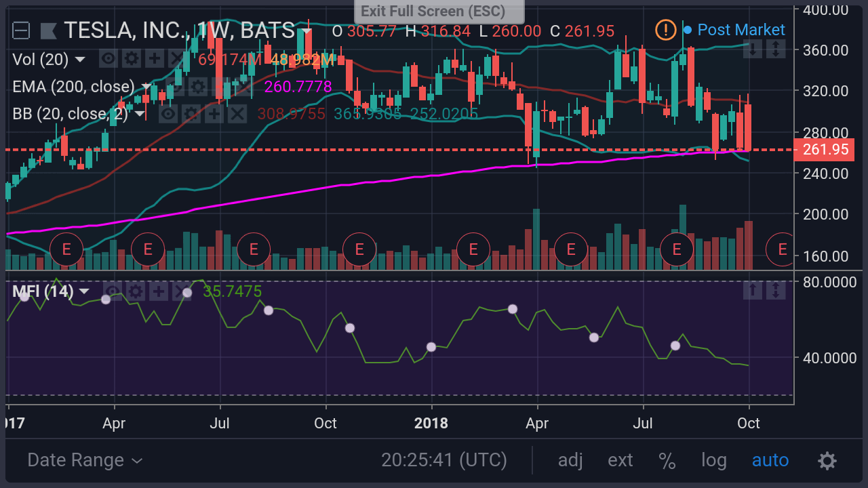Expand the Vol (20) dropdown arrow
868x488 pixels.
point(80,60)
